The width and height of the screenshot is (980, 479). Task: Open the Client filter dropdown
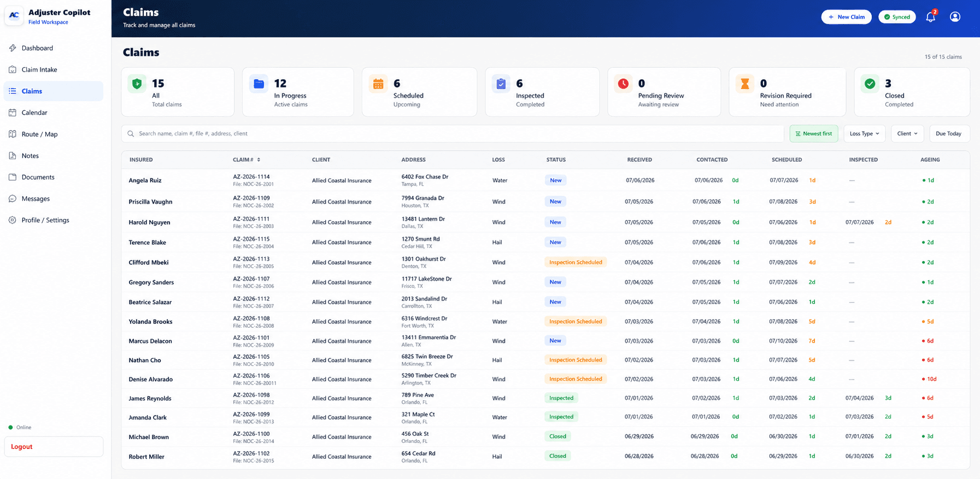coord(907,134)
